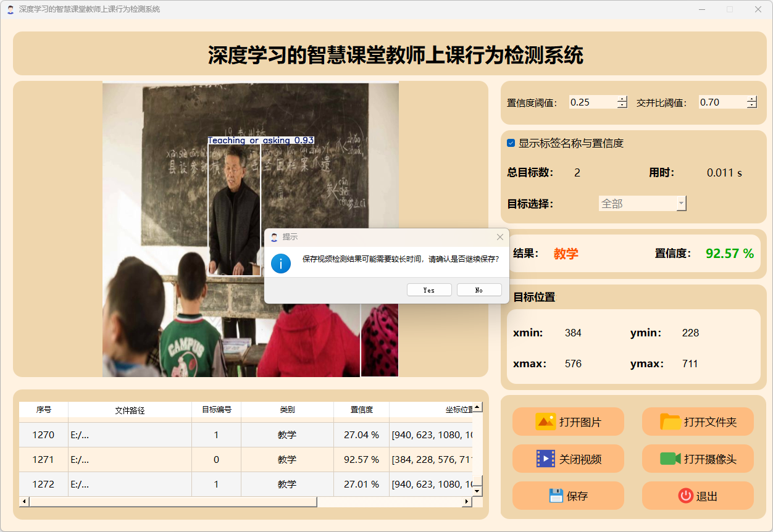Click the red power icon for 退出
The height and width of the screenshot is (532, 773).
(x=685, y=496)
